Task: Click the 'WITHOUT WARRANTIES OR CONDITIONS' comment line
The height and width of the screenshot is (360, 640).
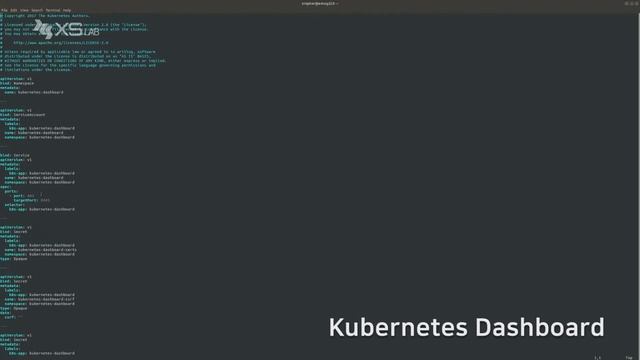Action: (83, 60)
